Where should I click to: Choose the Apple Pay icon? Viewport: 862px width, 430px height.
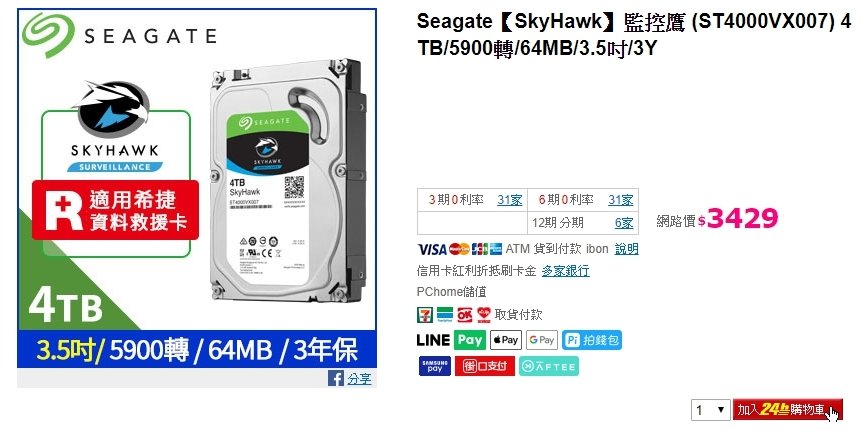pos(506,340)
